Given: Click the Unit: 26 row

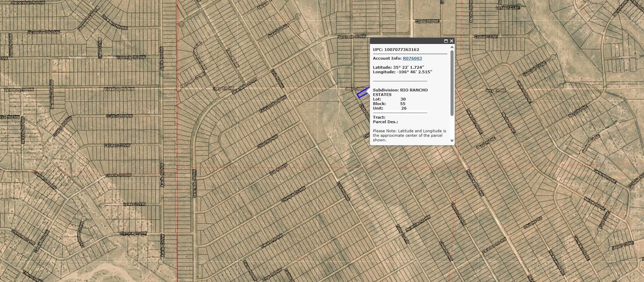Looking at the screenshot, I should tap(390, 108).
